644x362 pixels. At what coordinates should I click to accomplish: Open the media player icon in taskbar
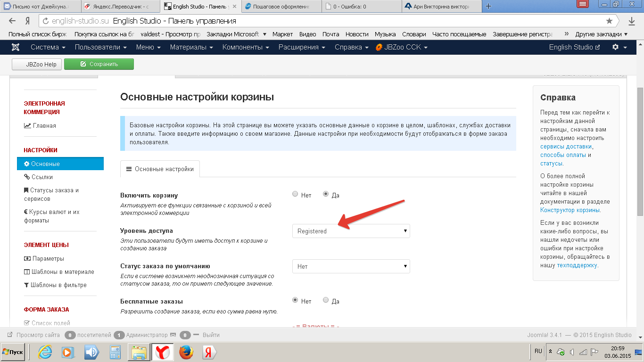[68, 352]
